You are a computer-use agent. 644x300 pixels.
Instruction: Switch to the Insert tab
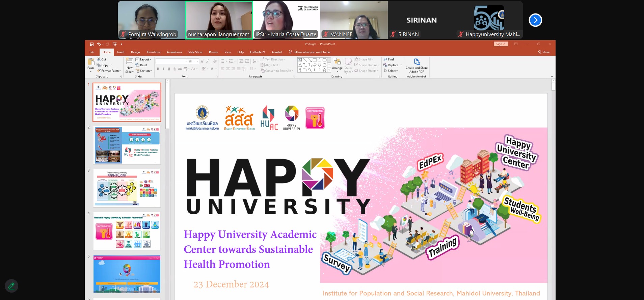(x=121, y=52)
